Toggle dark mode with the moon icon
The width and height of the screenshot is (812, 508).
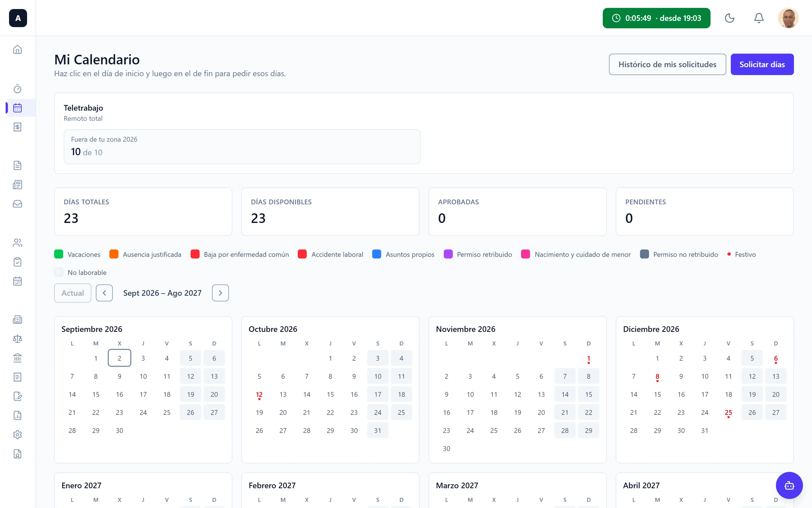pyautogui.click(x=729, y=18)
